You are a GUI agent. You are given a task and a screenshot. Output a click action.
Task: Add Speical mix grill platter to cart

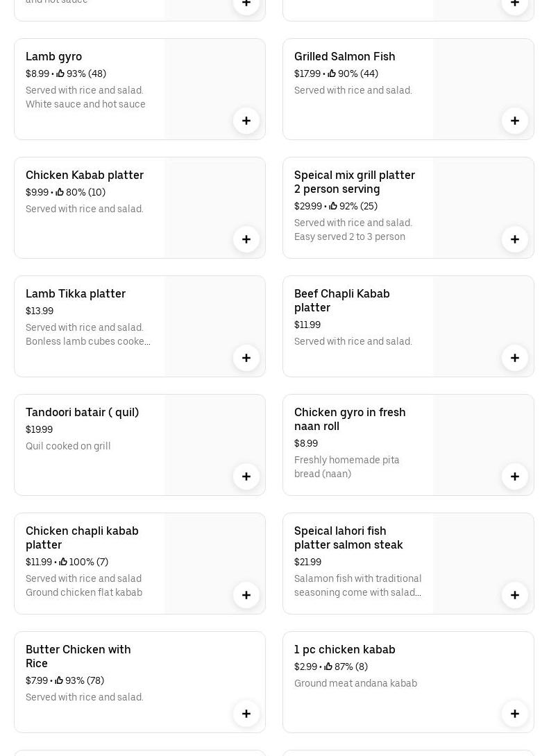pos(515,239)
